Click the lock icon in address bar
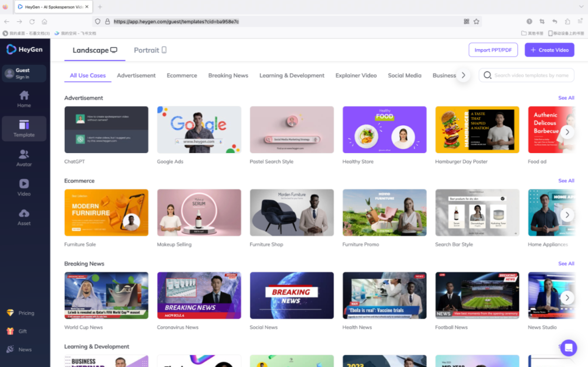Viewport: 588px width, 367px height. (x=107, y=21)
